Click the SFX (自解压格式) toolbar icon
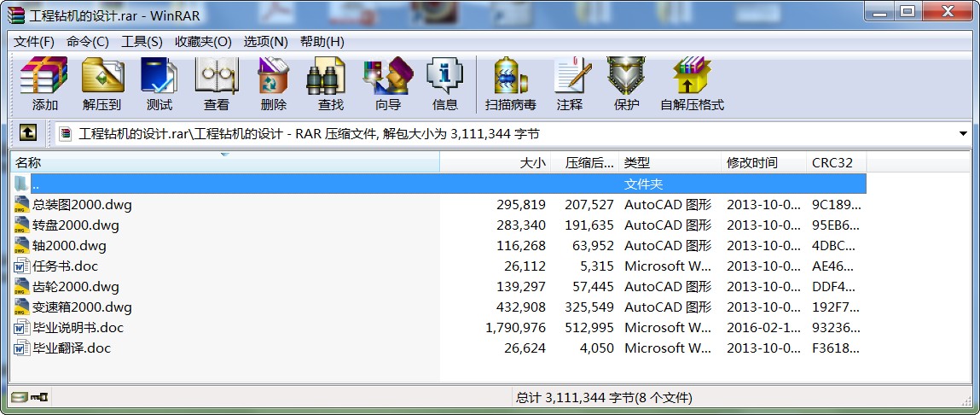Viewport: 980px width, 415px height. (x=692, y=75)
